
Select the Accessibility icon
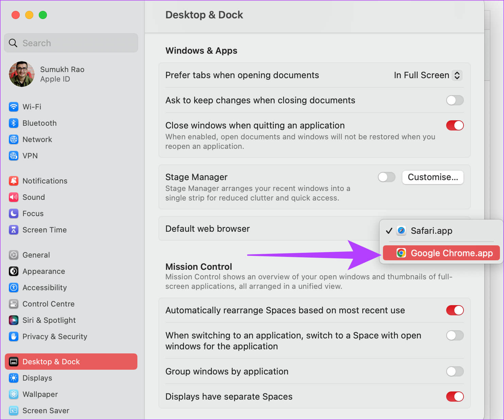14,287
